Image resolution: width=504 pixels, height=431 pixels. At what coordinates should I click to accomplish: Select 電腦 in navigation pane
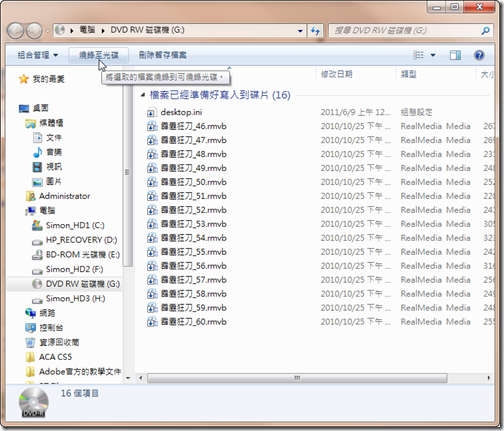tap(40, 211)
